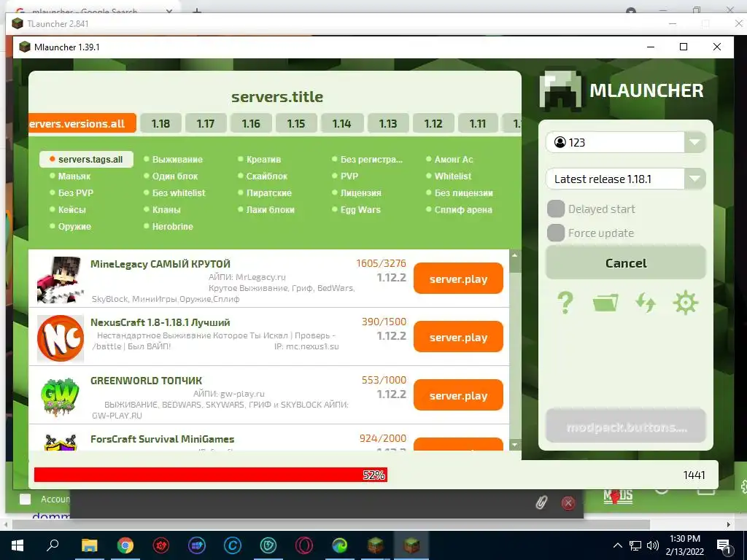This screenshot has width=747, height=560.
Task: Select the Whitelist tag filter
Action: click(x=449, y=176)
